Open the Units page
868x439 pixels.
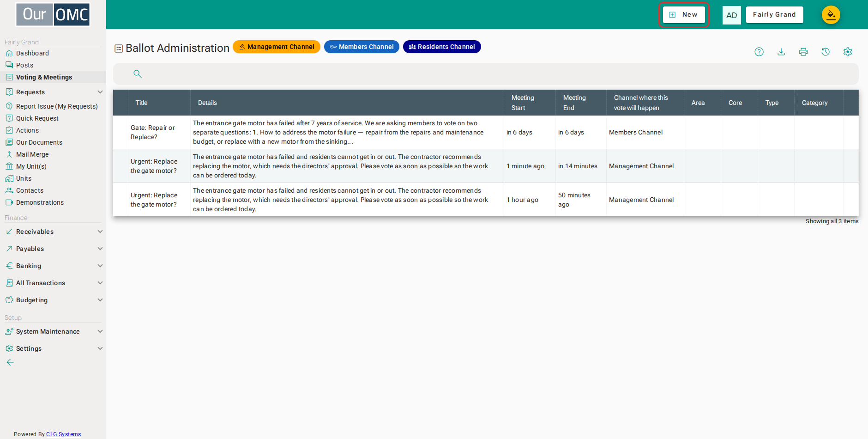pyautogui.click(x=53, y=178)
